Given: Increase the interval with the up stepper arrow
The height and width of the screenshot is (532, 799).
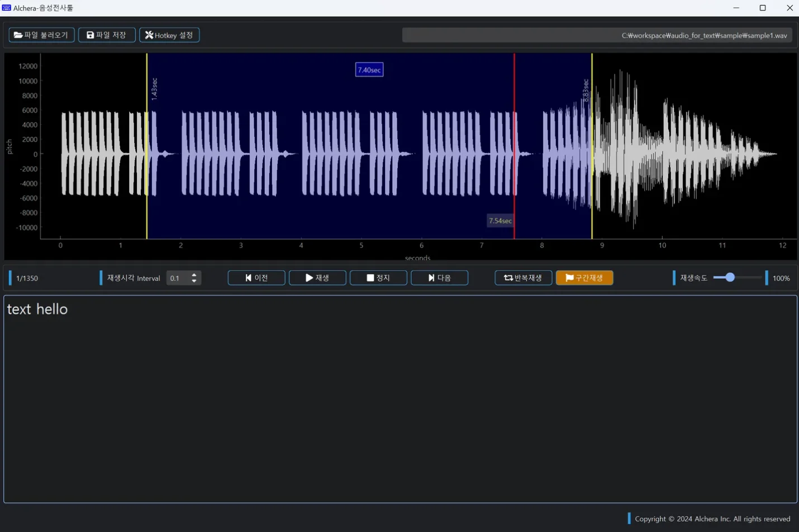Looking at the screenshot, I should [194, 274].
